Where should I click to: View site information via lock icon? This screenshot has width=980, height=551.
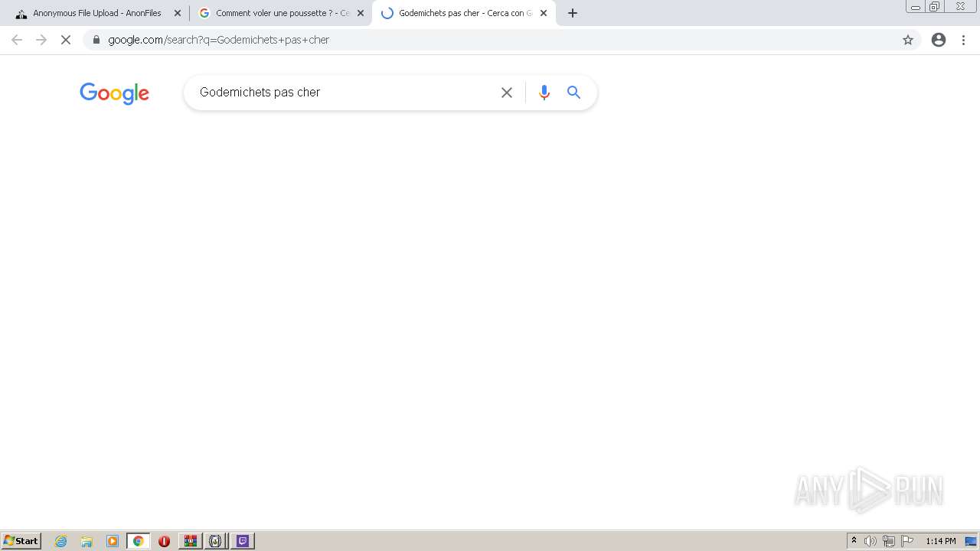click(x=96, y=40)
